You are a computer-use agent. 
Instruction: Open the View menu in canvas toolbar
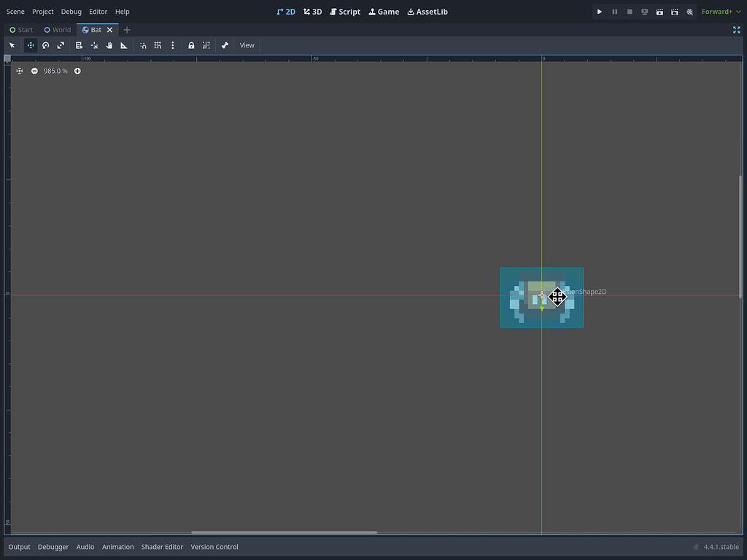[x=247, y=45]
